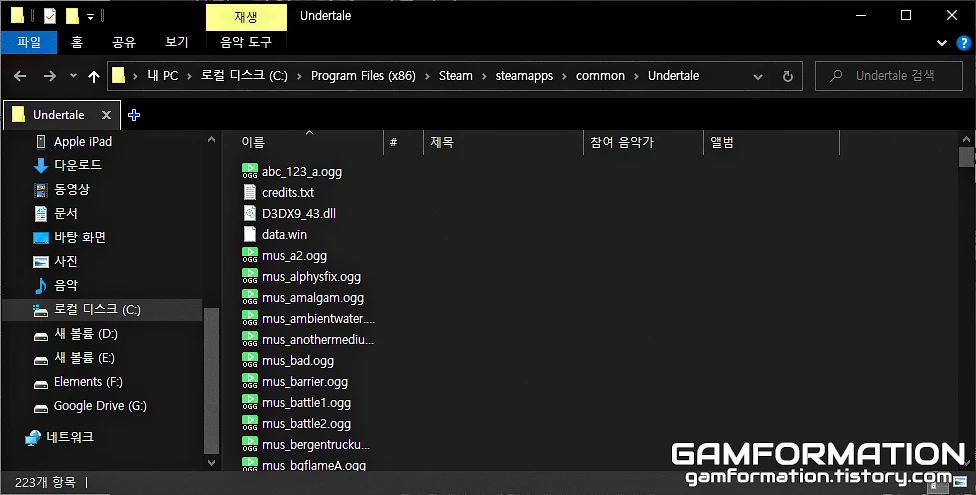Switch to the 홈 ribbon tab
Screen dimensions: 976x495
point(77,42)
